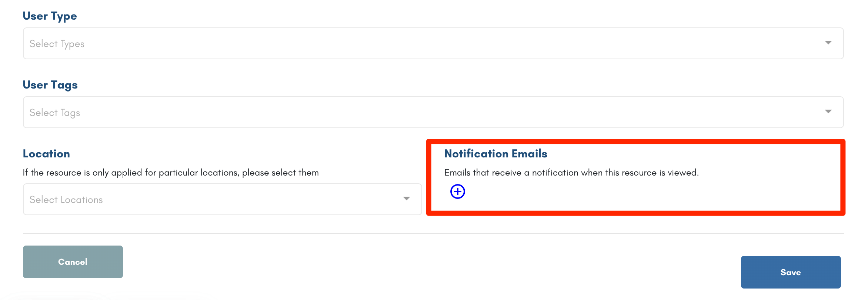The image size is (868, 300).
Task: Save the resource settings
Action: [791, 272]
